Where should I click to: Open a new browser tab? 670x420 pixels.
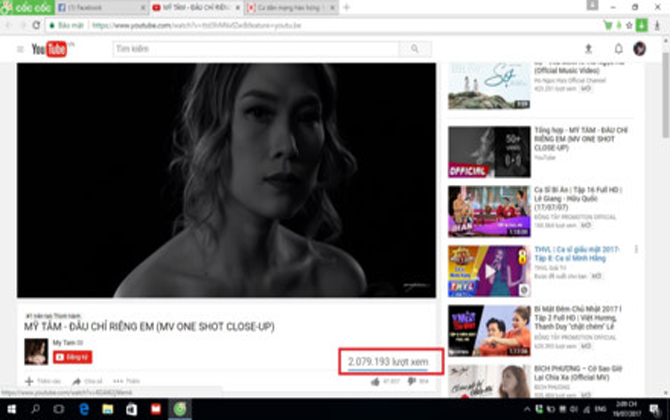[346, 7]
